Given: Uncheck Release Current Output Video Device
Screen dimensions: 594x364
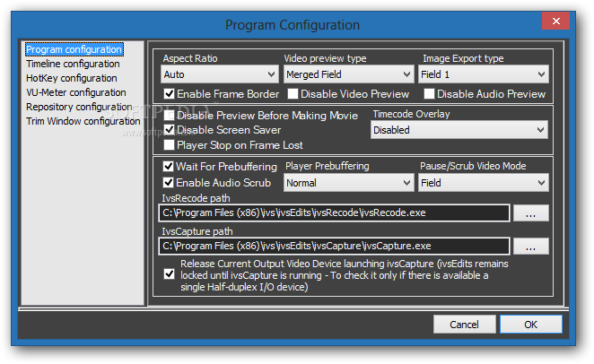Looking at the screenshot, I should point(169,274).
